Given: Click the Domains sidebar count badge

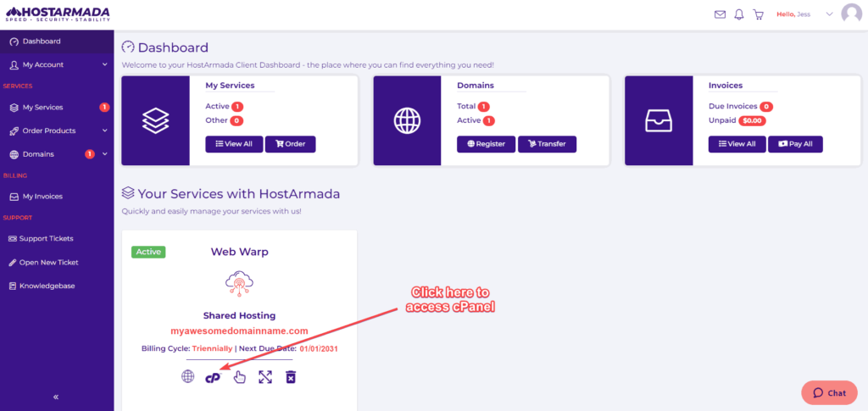Looking at the screenshot, I should click(90, 154).
